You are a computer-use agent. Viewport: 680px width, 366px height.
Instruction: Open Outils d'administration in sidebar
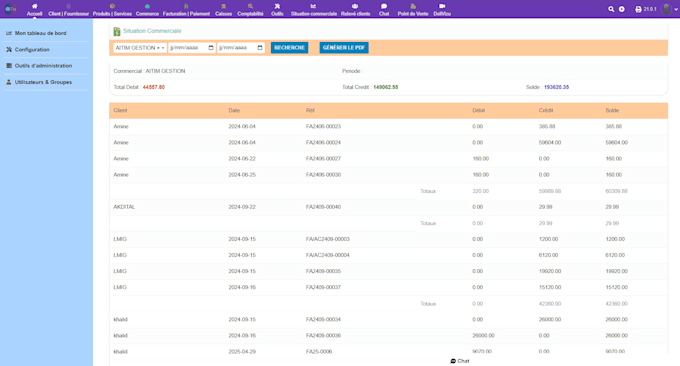point(43,66)
